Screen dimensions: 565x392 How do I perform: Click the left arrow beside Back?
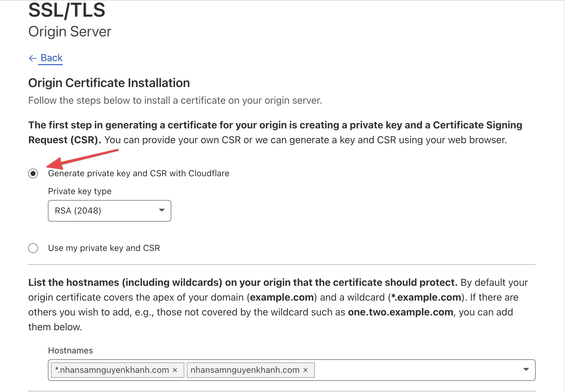(33, 58)
